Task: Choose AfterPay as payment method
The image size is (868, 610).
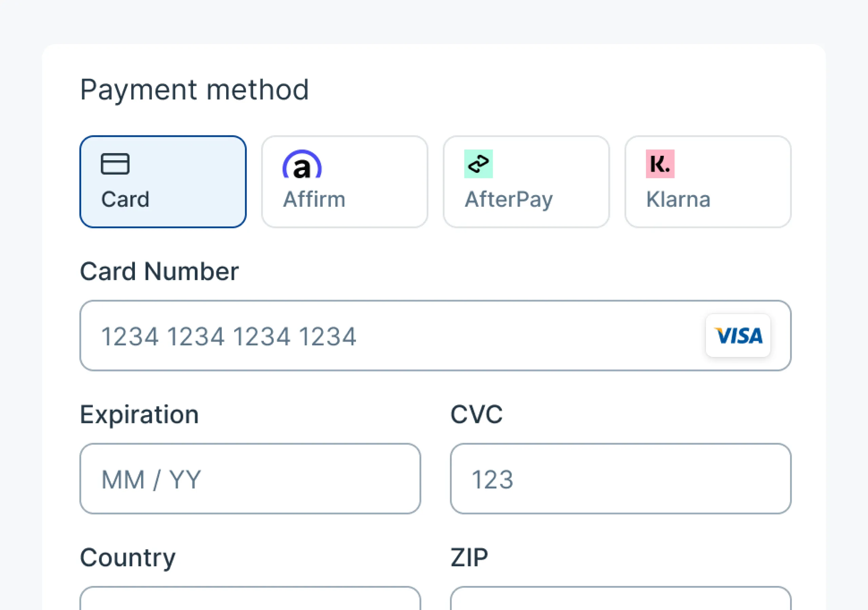Action: [x=526, y=182]
